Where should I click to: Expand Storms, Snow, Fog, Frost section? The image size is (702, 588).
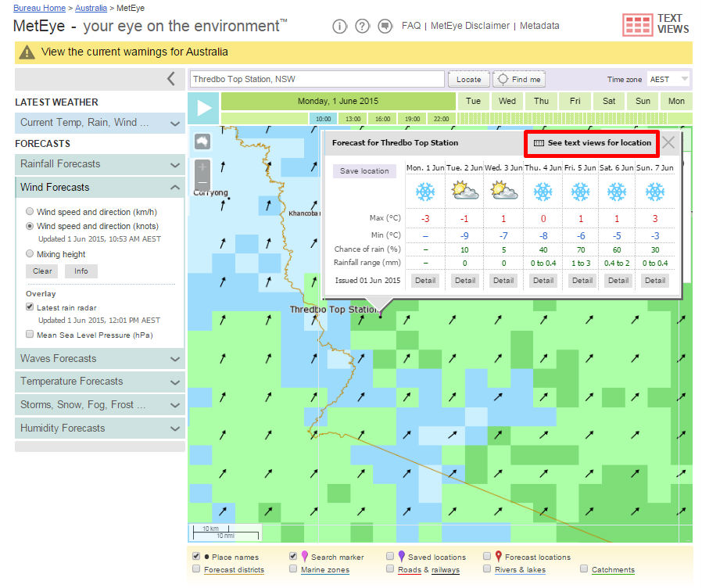(x=100, y=405)
